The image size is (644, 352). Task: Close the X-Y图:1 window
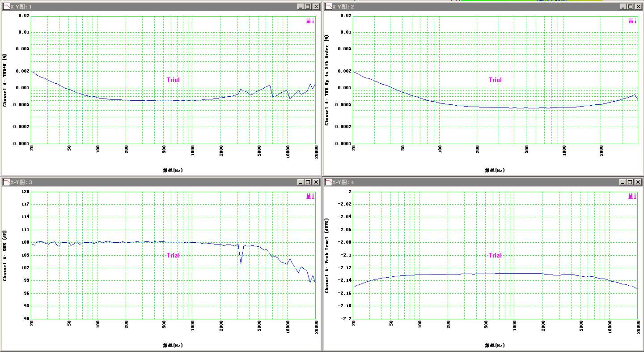tap(316, 6)
